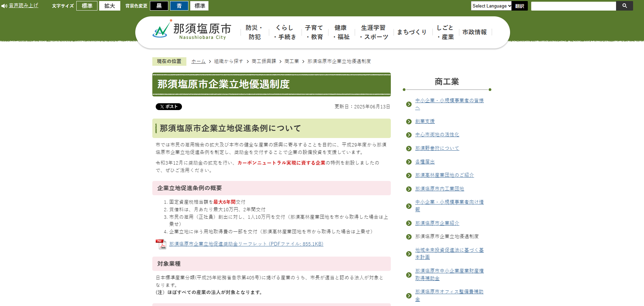The image size is (644, 306).
Task: Open 那須高林産業団地のご紹介 link
Action: click(x=444, y=175)
